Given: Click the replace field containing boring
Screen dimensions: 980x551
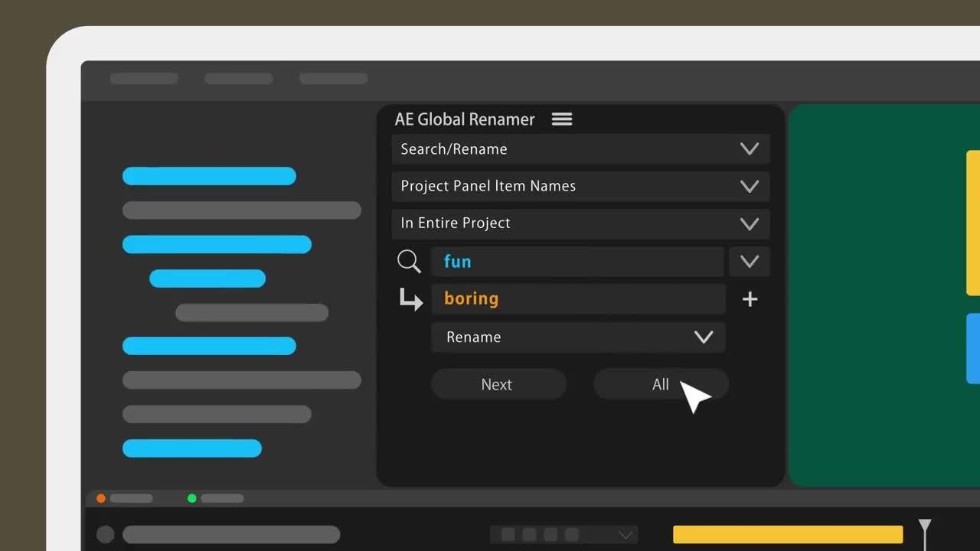Looking at the screenshot, I should (577, 299).
